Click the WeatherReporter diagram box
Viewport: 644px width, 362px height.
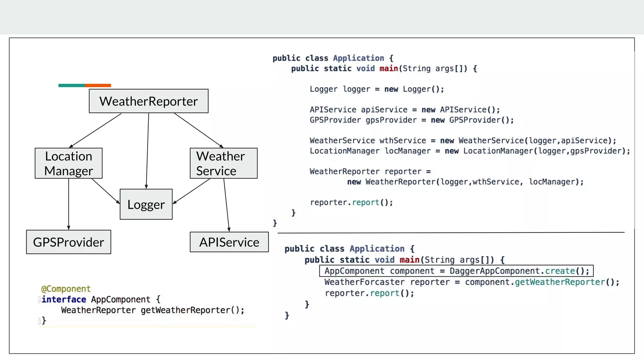coord(148,101)
